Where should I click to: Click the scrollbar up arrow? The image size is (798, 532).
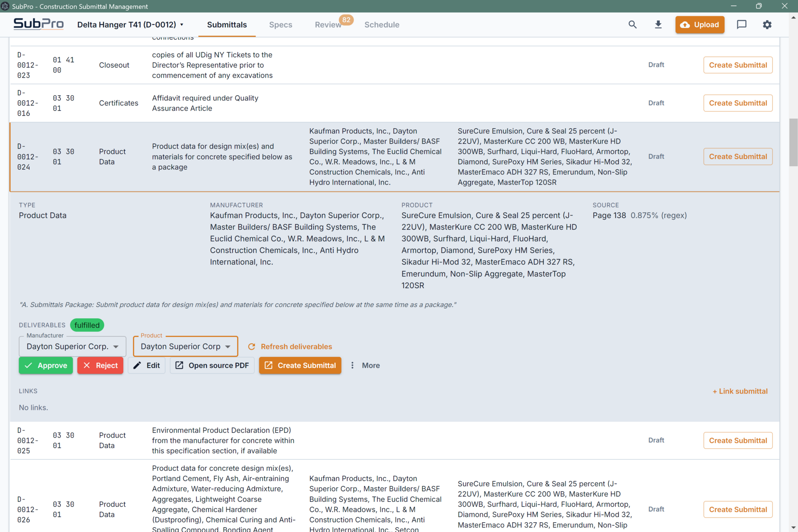click(x=793, y=18)
